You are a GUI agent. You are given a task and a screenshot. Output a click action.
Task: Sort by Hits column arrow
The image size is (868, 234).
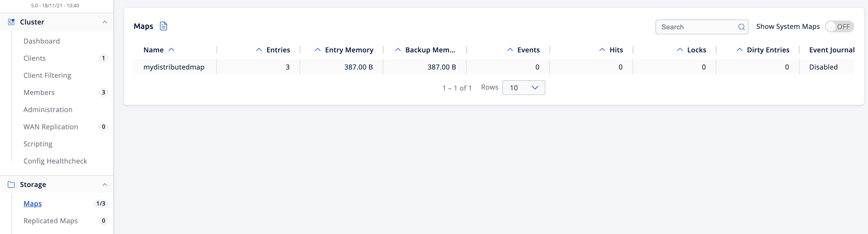[x=602, y=50]
